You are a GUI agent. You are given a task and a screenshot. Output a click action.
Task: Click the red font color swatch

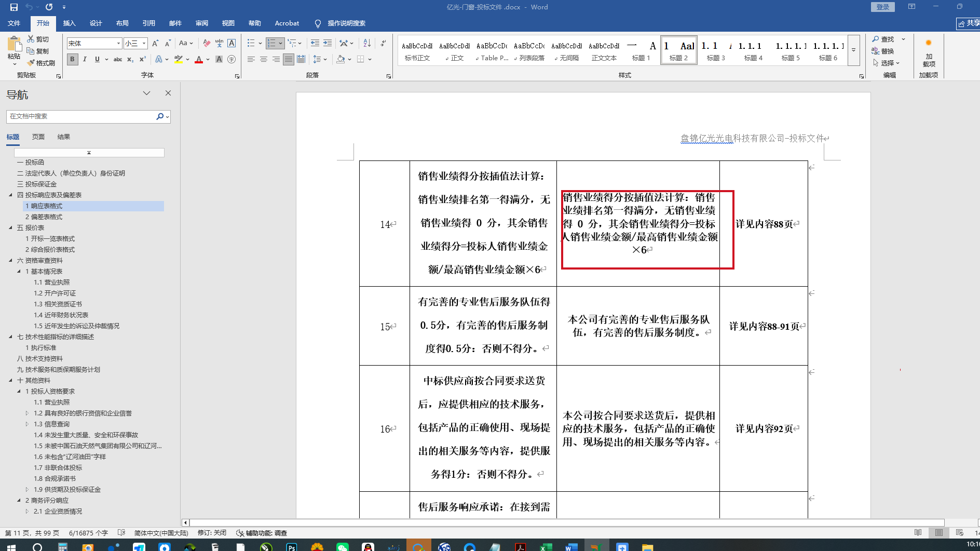click(199, 59)
